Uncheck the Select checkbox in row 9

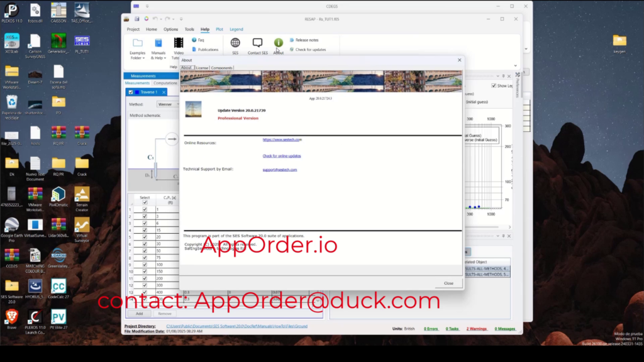tap(145, 265)
